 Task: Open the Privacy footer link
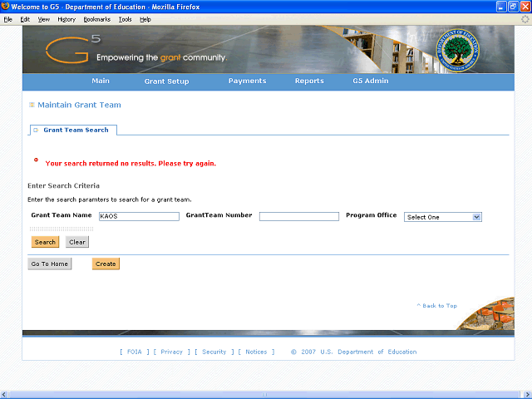pyautogui.click(x=172, y=352)
